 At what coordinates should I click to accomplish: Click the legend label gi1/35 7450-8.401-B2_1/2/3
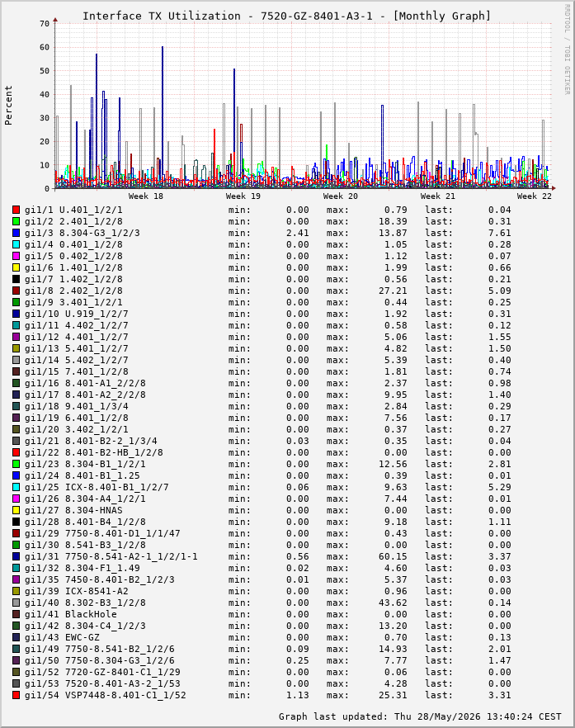tap(100, 580)
